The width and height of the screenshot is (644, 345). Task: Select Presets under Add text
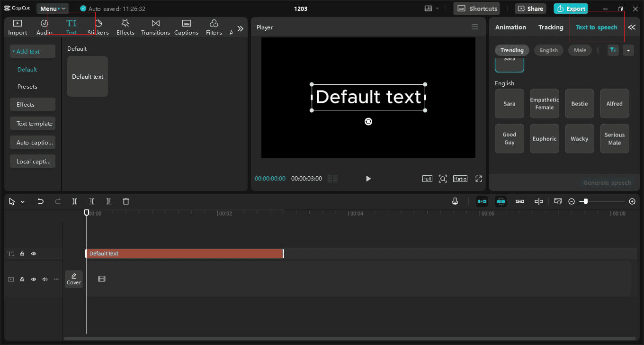pyautogui.click(x=27, y=87)
